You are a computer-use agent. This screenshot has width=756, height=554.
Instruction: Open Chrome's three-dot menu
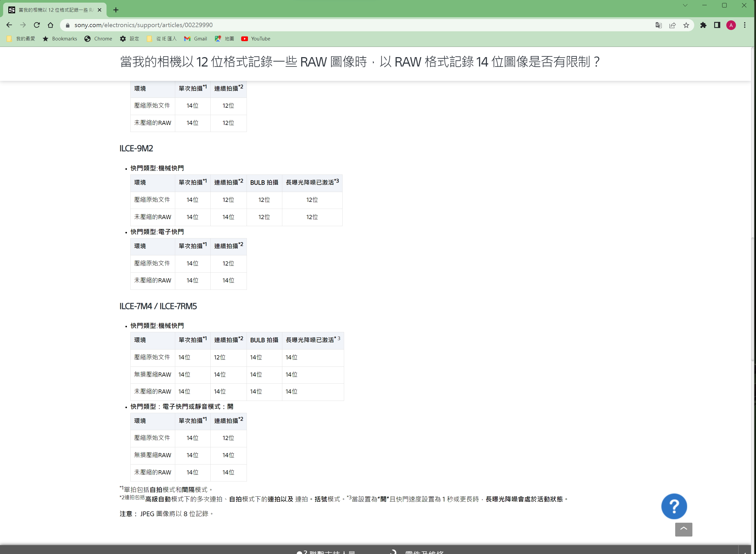[x=745, y=25]
